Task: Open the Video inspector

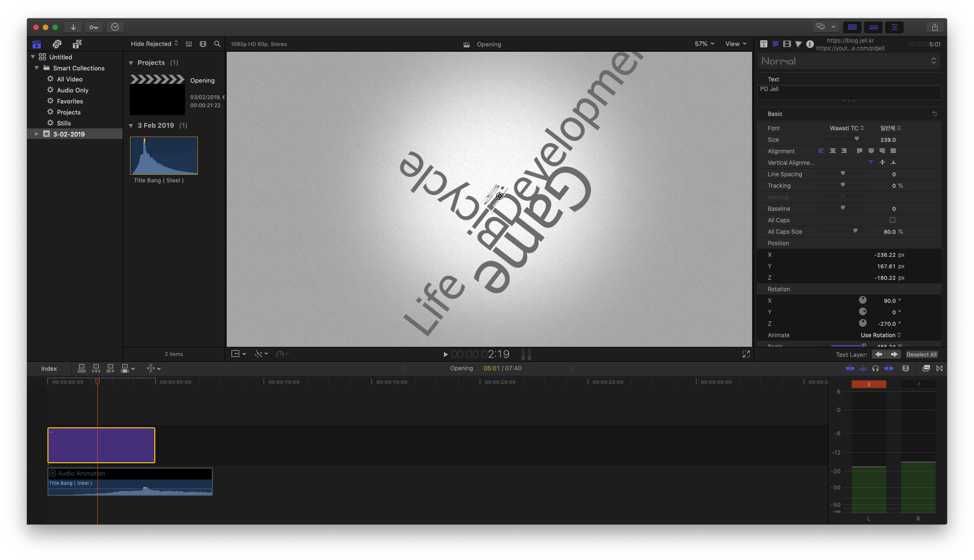Action: point(787,44)
